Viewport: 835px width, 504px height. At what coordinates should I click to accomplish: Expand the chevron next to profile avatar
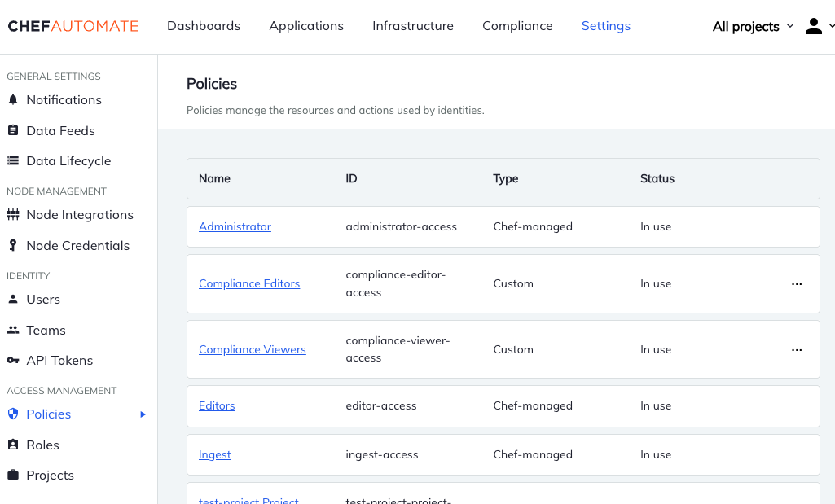(x=831, y=25)
